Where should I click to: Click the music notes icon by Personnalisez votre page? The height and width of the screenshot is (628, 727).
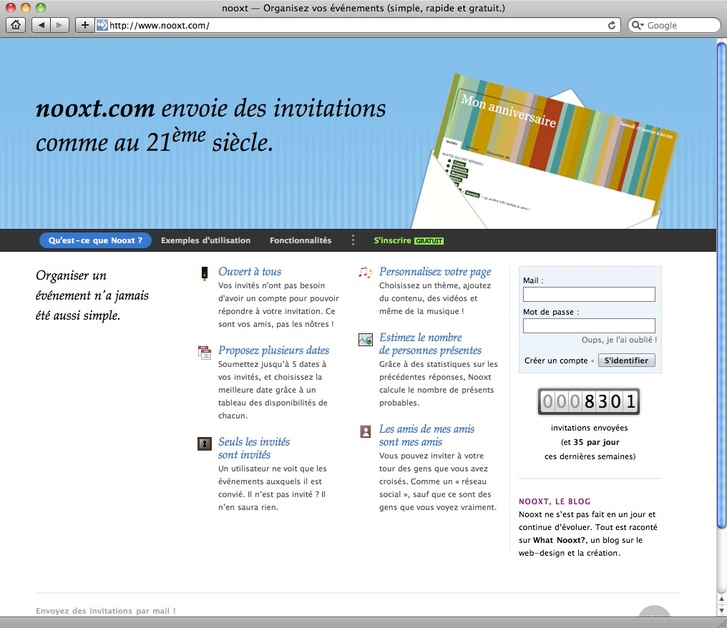tap(365, 272)
